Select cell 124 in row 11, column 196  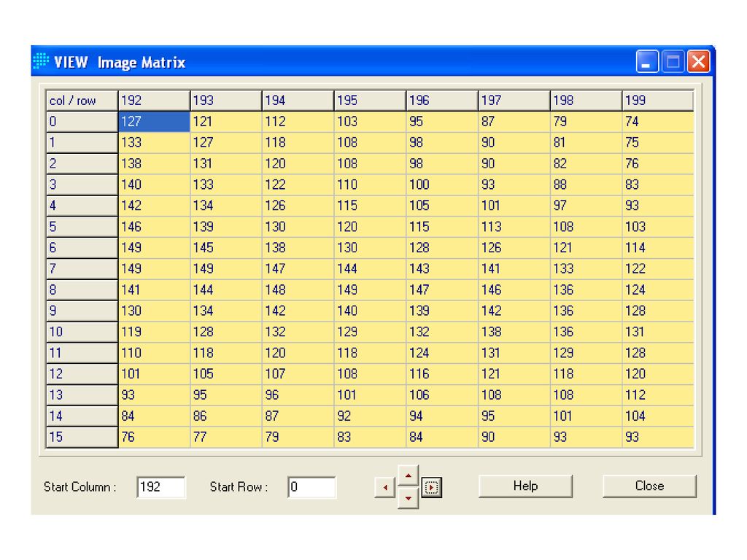(442, 353)
